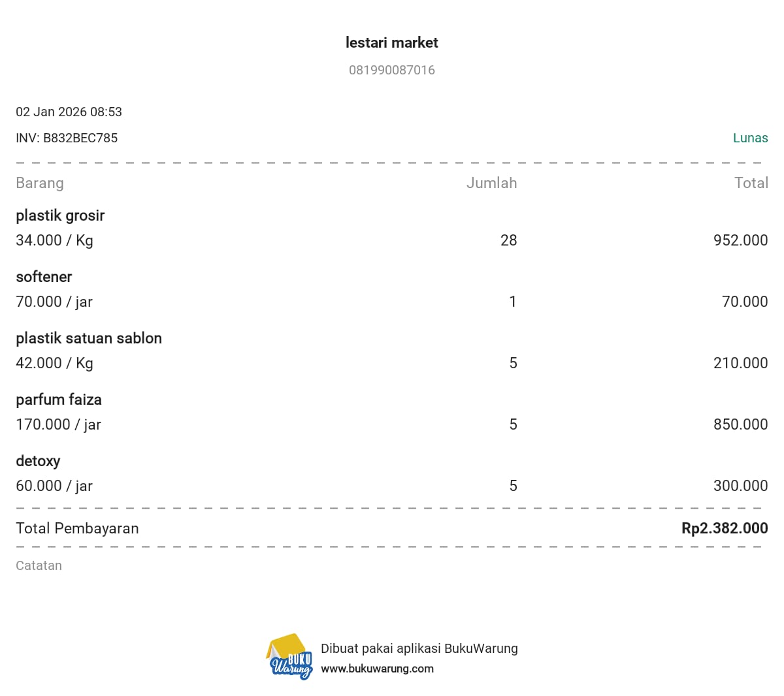Click the BukuWarung logo icon
Viewport: 784px width, 696px height.
[289, 657]
